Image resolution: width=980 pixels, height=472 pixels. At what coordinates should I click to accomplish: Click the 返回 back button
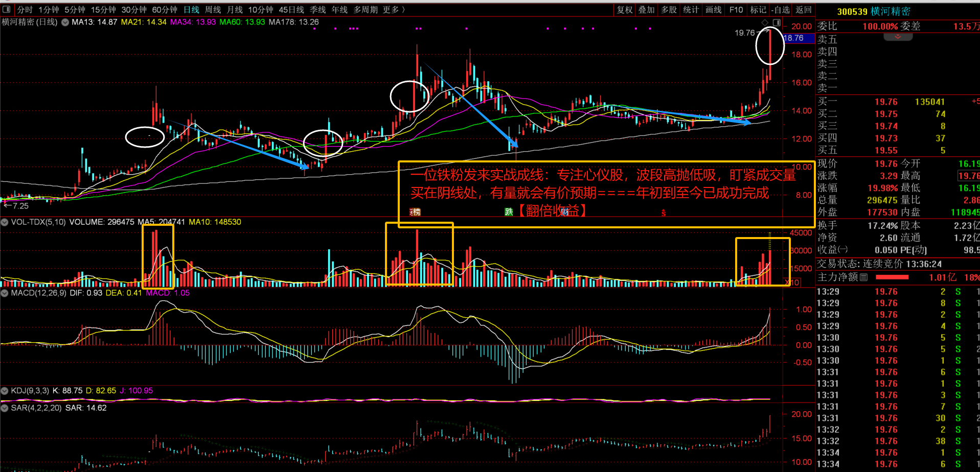[804, 10]
